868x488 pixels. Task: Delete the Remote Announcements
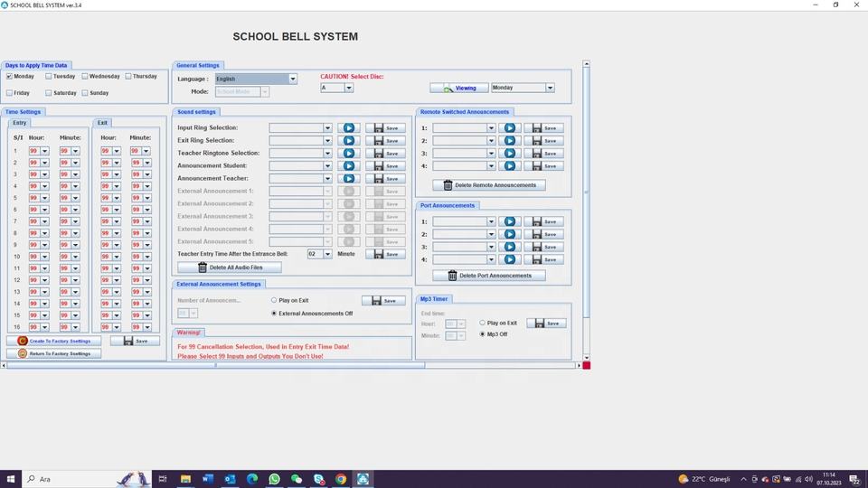tap(489, 185)
